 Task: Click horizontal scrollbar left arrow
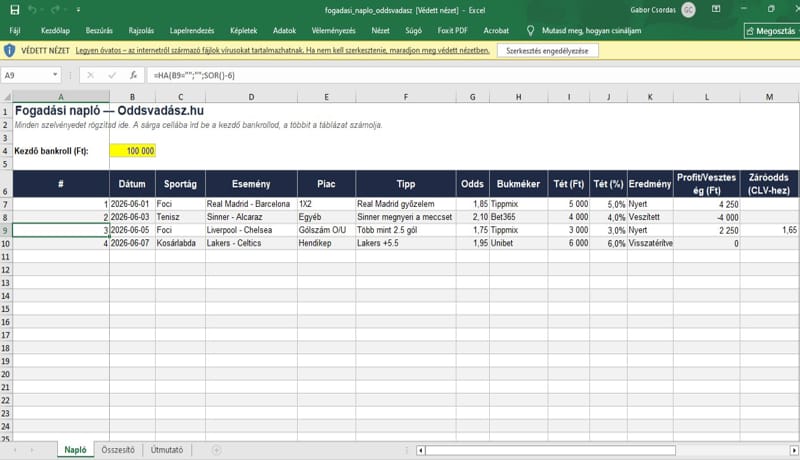tap(420, 450)
